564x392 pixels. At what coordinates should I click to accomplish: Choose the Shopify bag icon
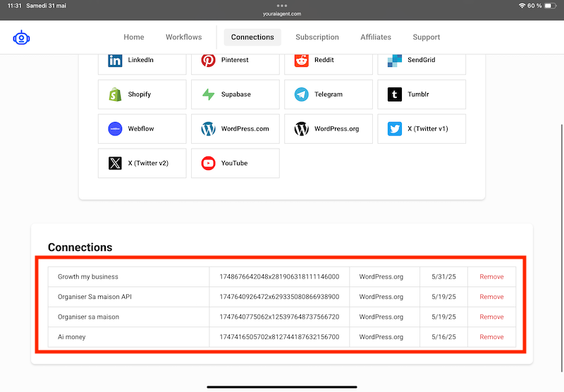115,94
